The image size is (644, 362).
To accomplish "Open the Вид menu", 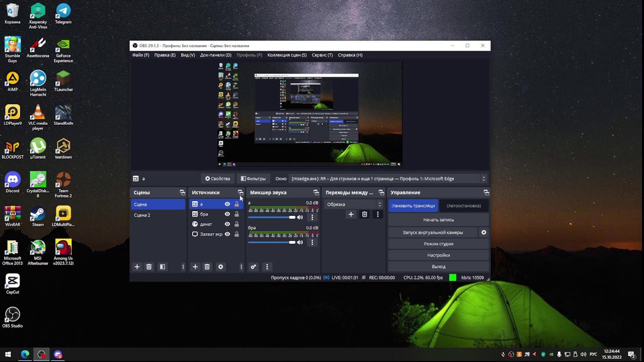I will tap(188, 55).
